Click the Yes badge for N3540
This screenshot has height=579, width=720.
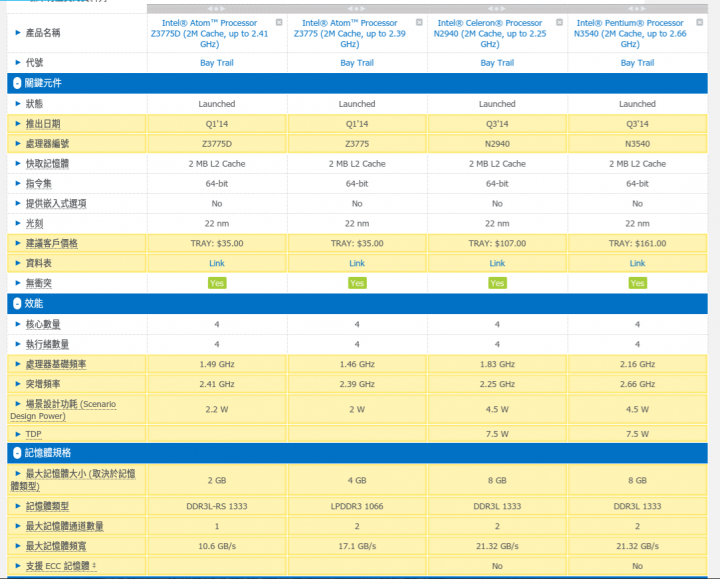point(637,283)
